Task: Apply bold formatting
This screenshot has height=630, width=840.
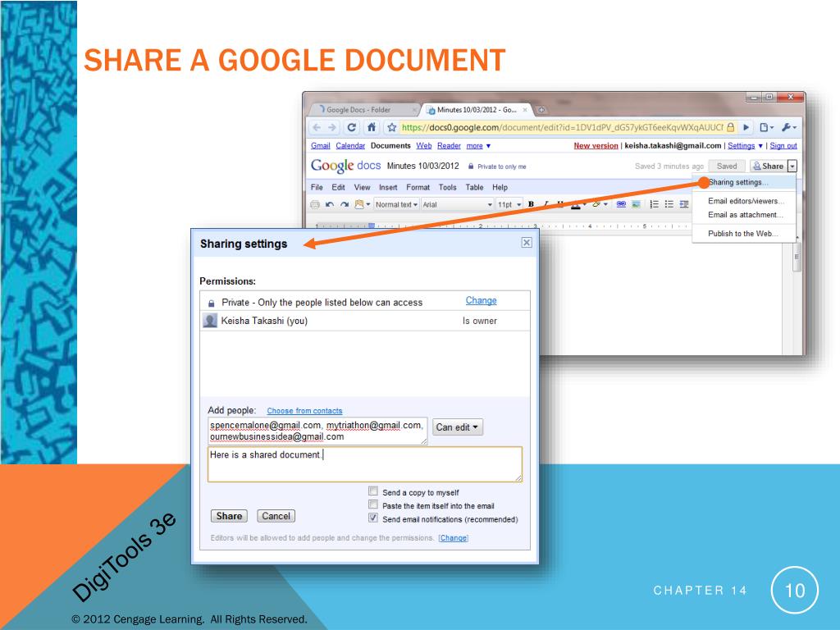Action: click(x=531, y=204)
